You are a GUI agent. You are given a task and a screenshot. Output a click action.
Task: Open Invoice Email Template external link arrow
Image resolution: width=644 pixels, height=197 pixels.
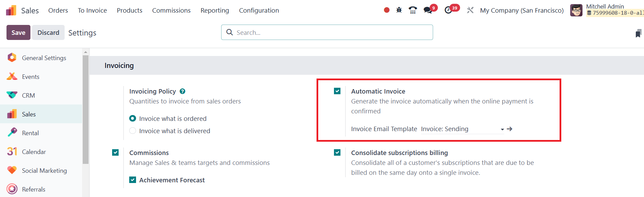[510, 129]
